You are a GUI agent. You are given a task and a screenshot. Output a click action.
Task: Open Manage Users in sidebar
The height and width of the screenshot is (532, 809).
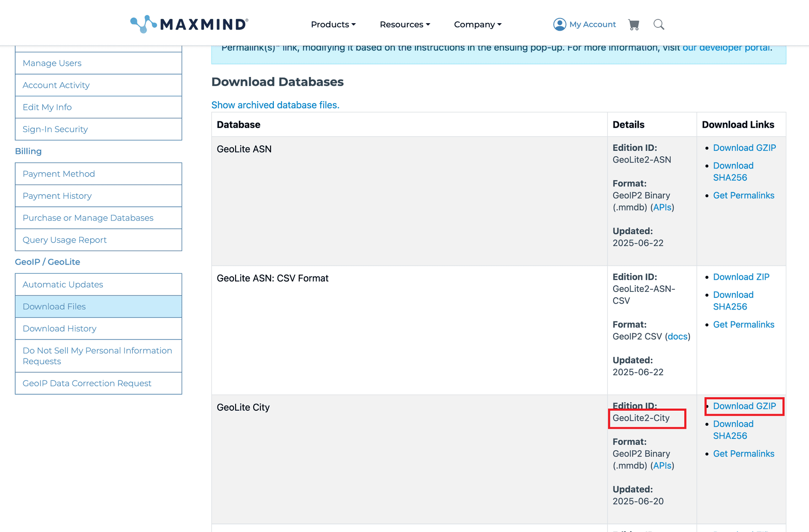[x=52, y=63]
